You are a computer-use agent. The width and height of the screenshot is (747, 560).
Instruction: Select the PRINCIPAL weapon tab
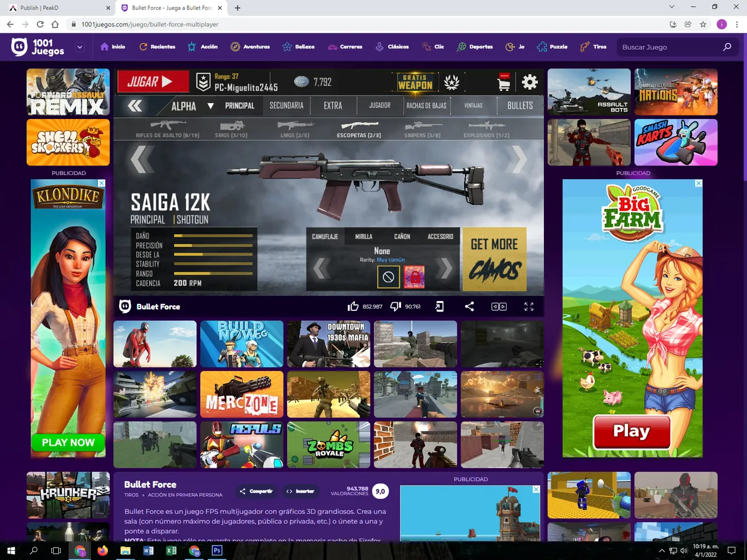240,106
